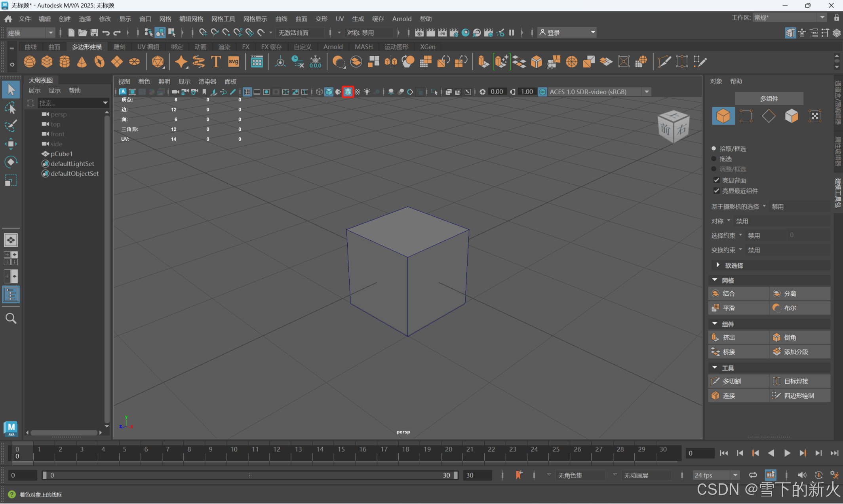
Task: Uncheck the 亮显最近组件 checkbox
Action: (716, 191)
